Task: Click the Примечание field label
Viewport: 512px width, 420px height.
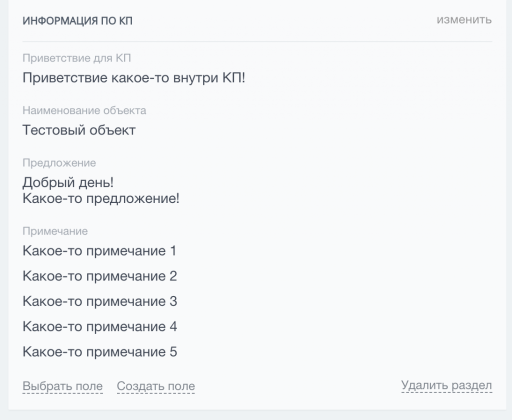Action: tap(54, 231)
